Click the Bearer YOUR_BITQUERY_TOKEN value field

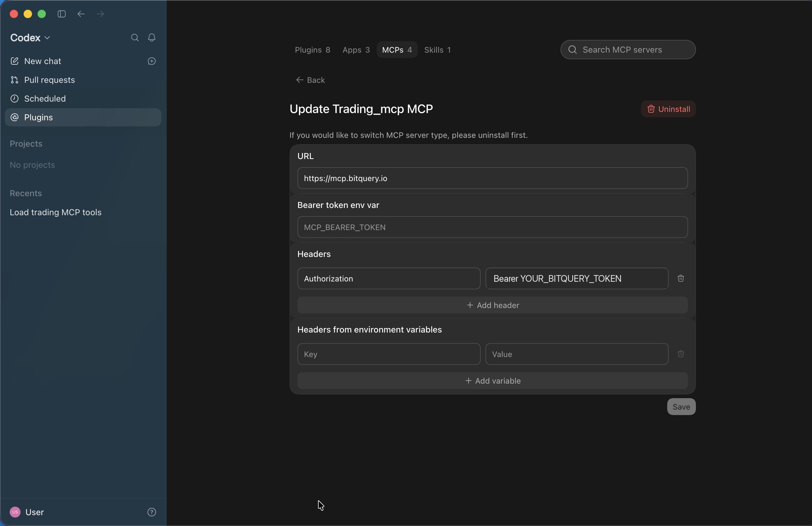577,278
